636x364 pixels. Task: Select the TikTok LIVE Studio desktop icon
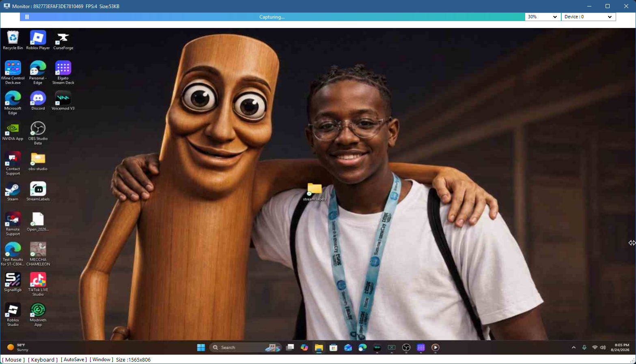click(38, 284)
